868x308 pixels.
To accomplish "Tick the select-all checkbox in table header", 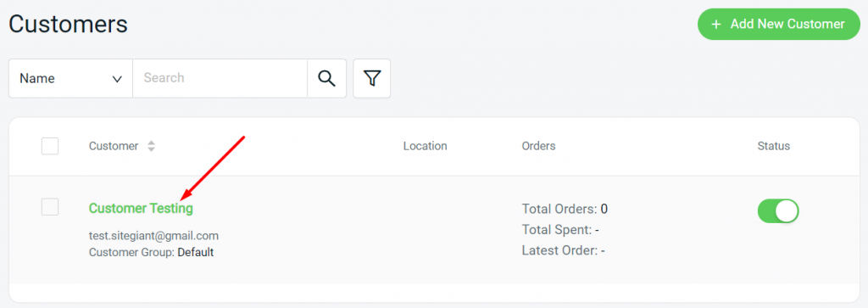I will coord(50,146).
